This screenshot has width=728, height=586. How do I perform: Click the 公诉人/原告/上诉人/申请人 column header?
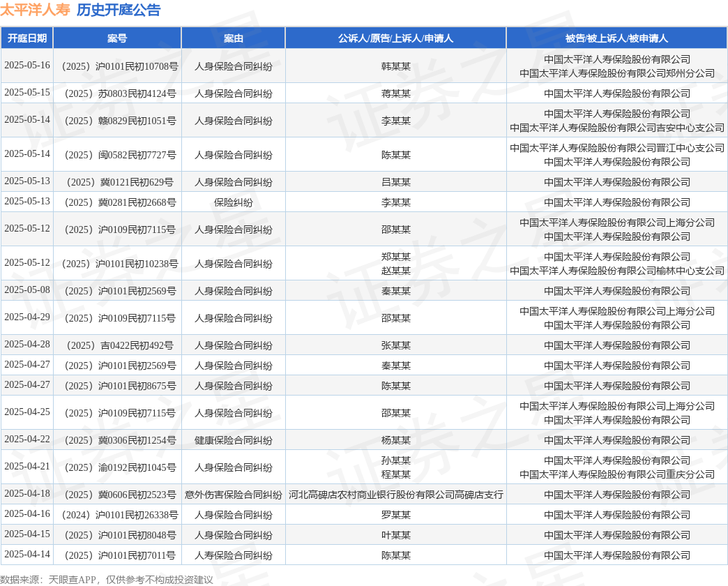pos(395,38)
